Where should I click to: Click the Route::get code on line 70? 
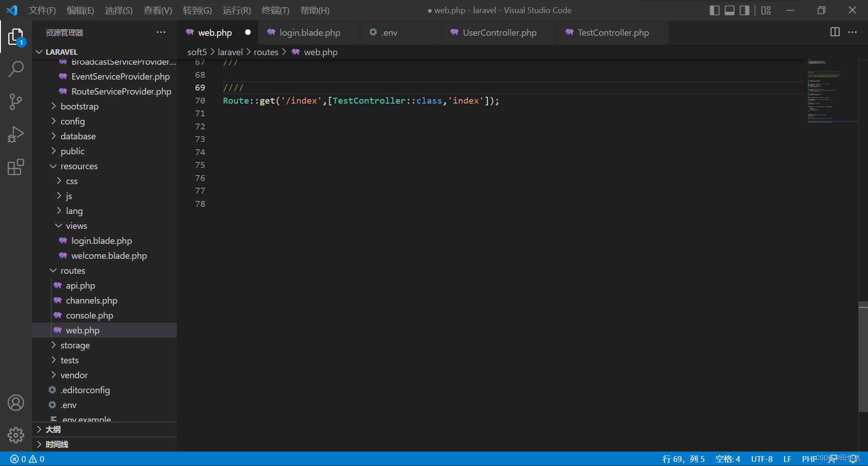tap(361, 100)
